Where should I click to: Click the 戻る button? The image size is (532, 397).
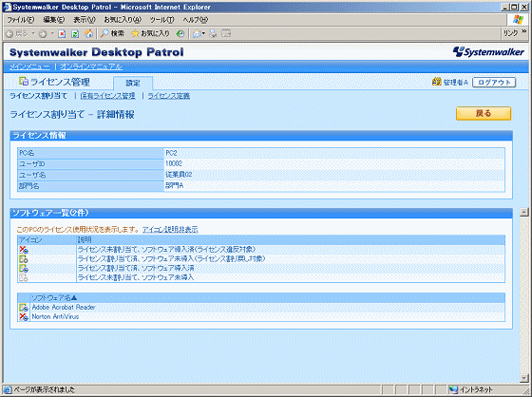[484, 113]
